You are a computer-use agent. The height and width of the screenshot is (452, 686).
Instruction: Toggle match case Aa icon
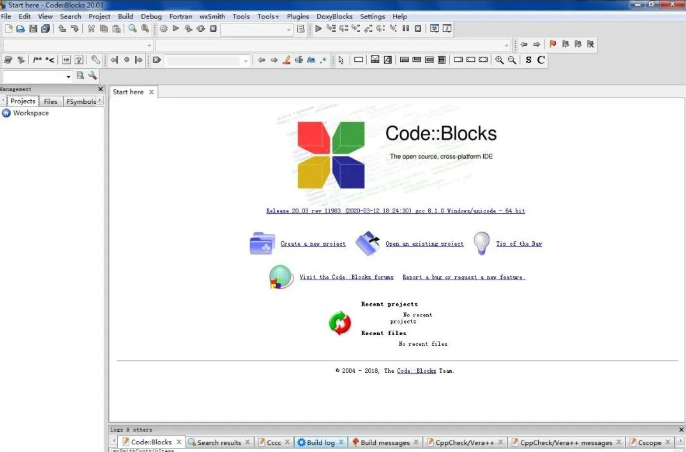[x=311, y=60]
